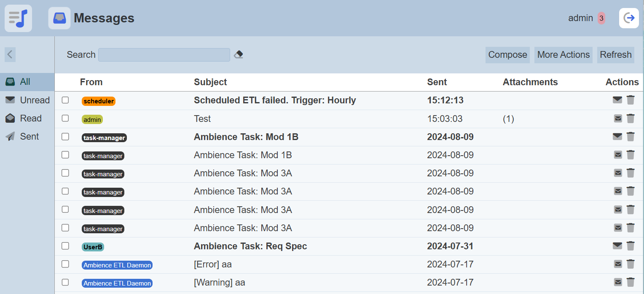
Task: Click the Compose button
Action: (x=507, y=55)
